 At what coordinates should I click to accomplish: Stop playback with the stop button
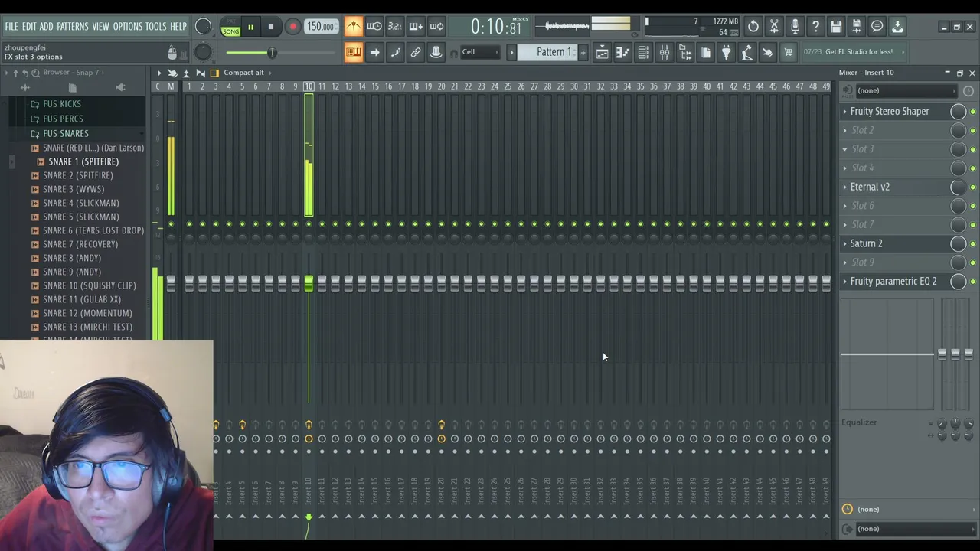point(270,27)
